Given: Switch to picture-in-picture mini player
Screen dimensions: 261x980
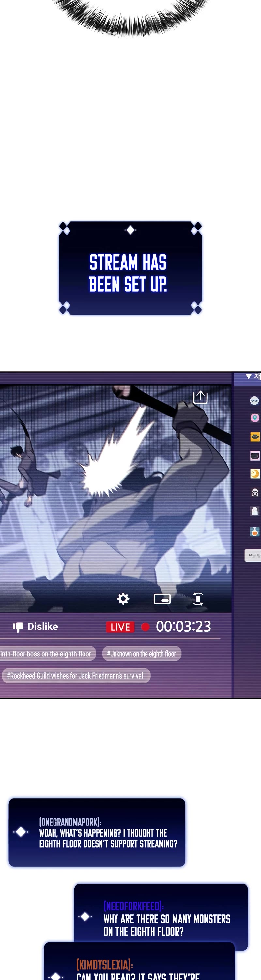Looking at the screenshot, I should [x=162, y=599].
